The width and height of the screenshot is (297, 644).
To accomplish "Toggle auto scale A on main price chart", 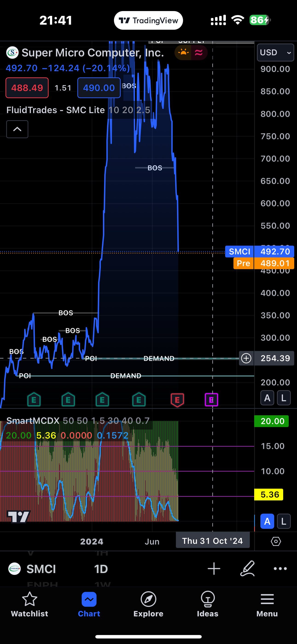I will click(x=267, y=398).
